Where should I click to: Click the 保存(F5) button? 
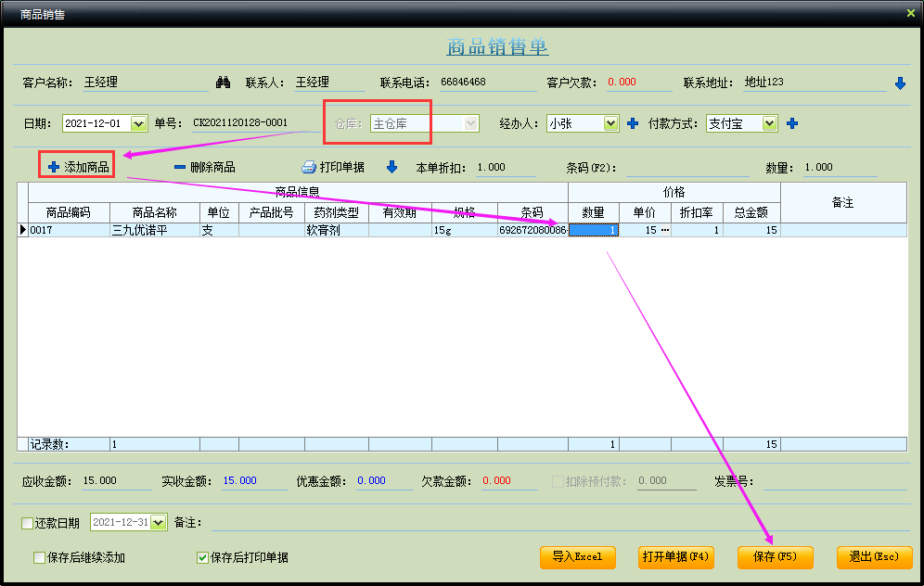click(x=775, y=557)
